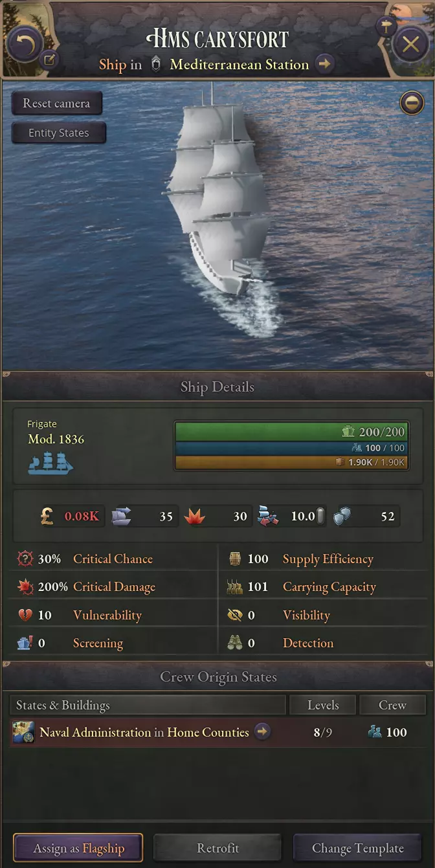Screen dimensions: 435x868
Task: Sort by States & Buildings column header
Action: [x=148, y=705]
